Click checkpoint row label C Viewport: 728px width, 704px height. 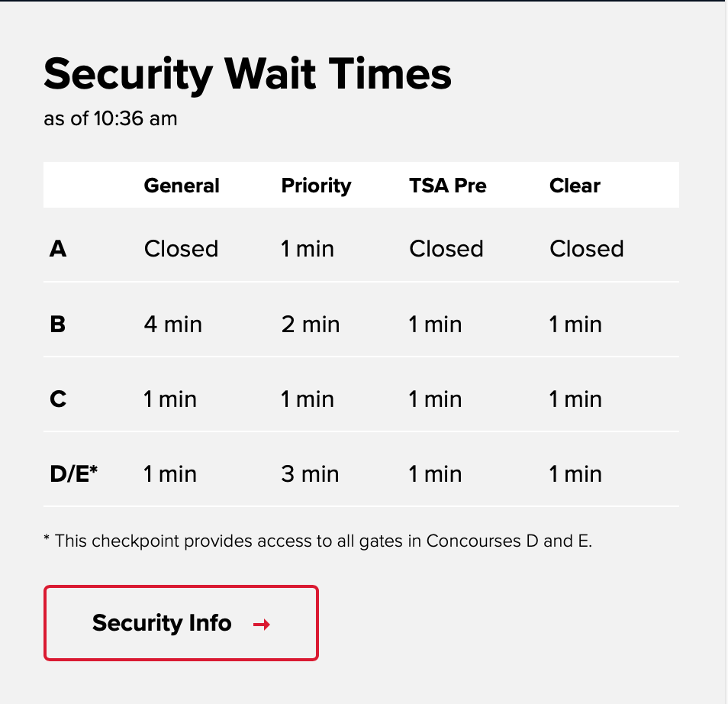(x=57, y=399)
